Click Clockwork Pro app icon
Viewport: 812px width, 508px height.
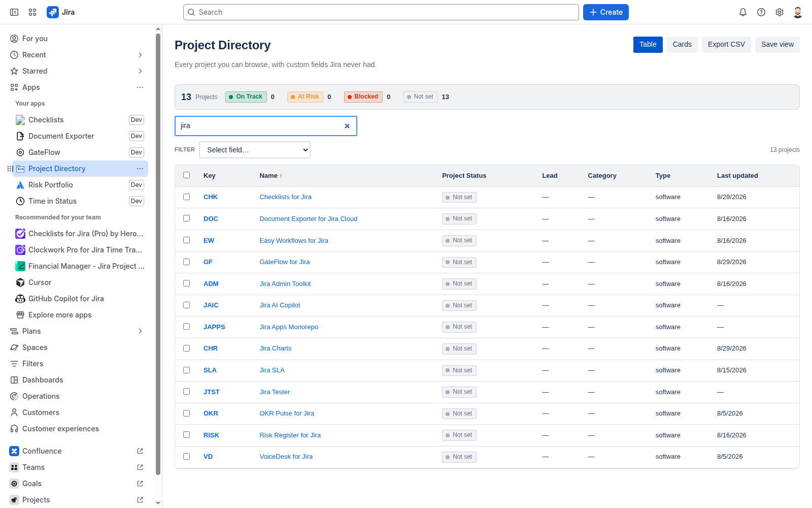pos(20,250)
